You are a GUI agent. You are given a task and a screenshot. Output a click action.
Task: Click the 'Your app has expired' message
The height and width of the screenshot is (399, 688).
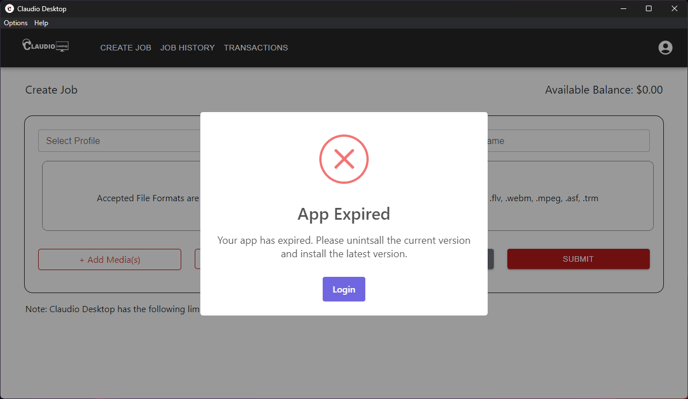pos(344,247)
